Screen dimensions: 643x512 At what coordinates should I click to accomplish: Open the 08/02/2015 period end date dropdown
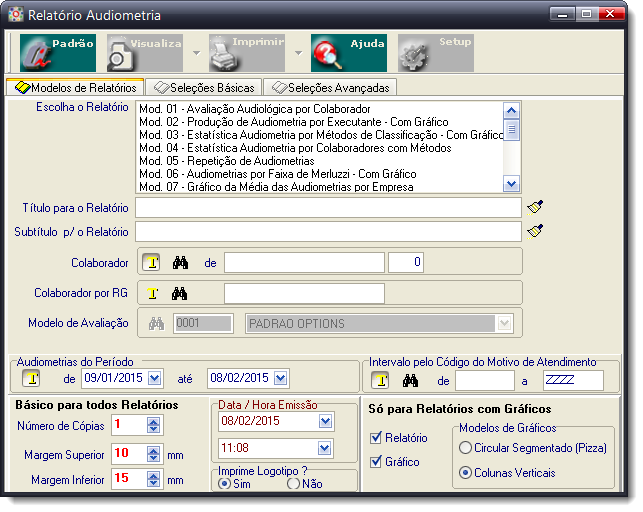click(x=280, y=378)
